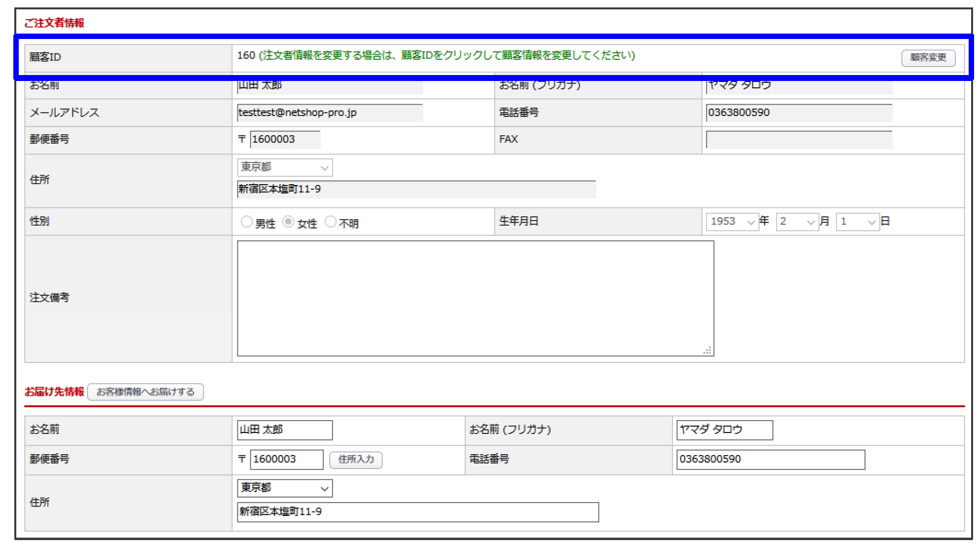The height and width of the screenshot is (548, 980).
Task: Open the customer prefecture 東京都 dropdown
Action: pyautogui.click(x=284, y=167)
